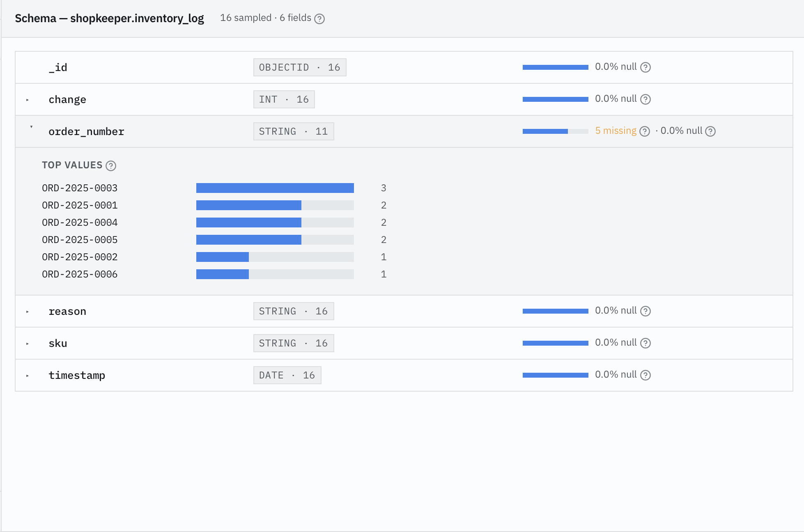The height and width of the screenshot is (532, 804).
Task: Expand the timestamp field row
Action: coord(28,376)
